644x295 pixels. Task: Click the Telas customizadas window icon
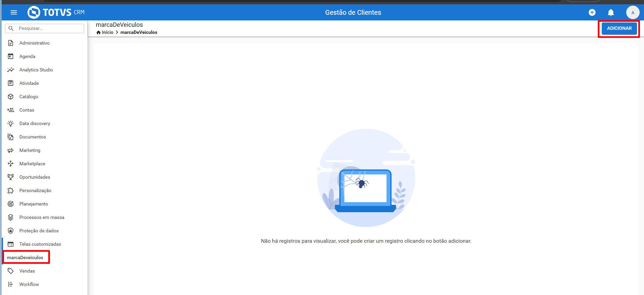click(x=11, y=244)
